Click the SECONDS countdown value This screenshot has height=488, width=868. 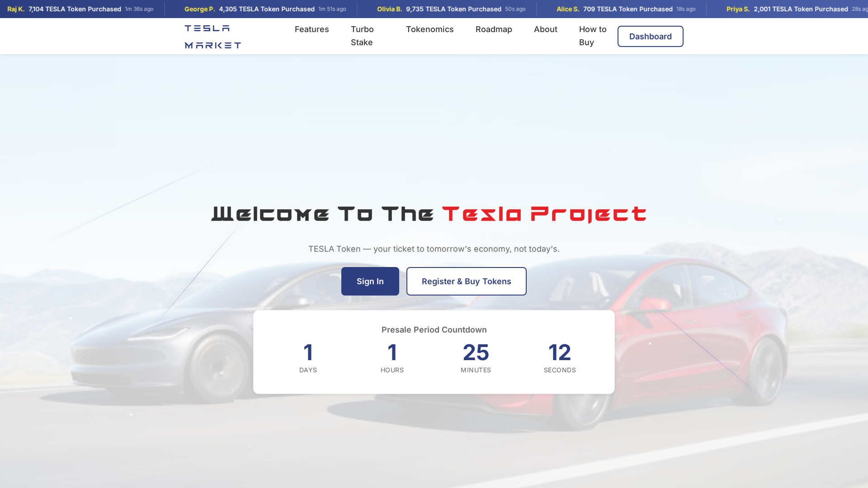coord(560,353)
